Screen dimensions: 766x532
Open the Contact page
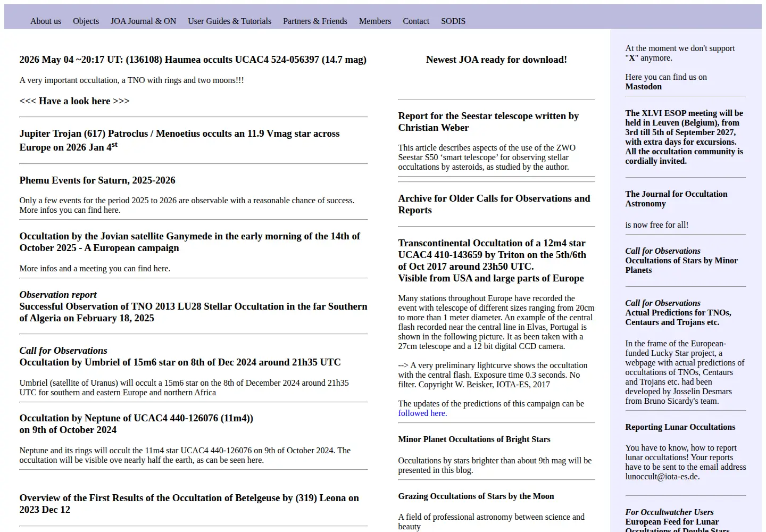[416, 21]
